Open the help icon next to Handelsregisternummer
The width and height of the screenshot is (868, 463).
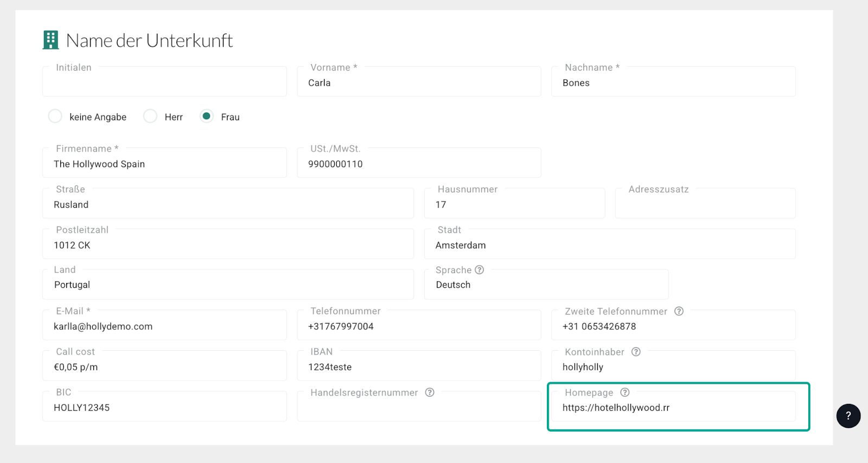click(x=430, y=393)
